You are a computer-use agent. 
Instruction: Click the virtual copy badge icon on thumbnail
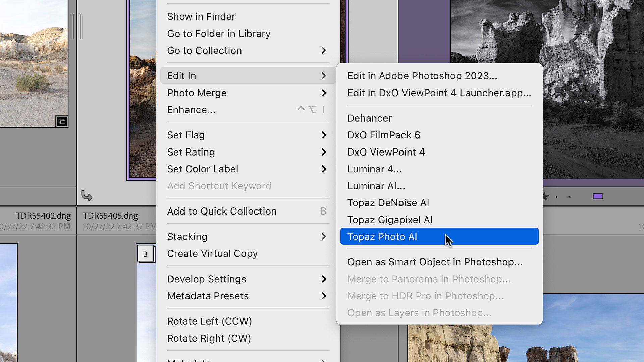point(62,122)
